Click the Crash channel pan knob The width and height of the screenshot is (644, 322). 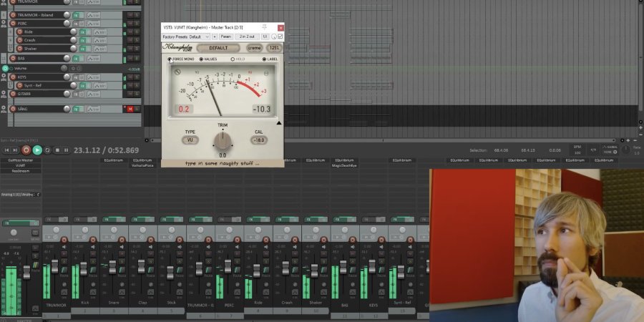pyautogui.click(x=287, y=230)
